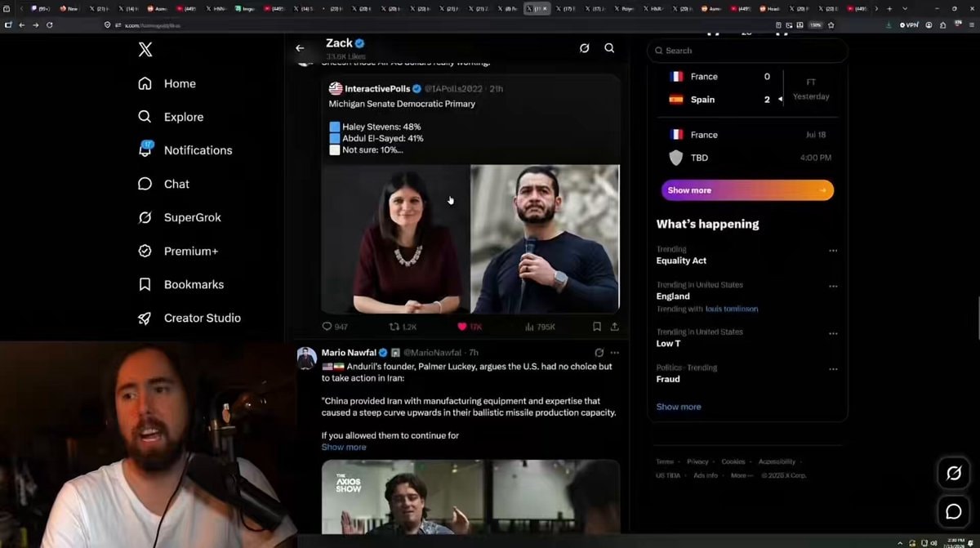Select Premium+ in the sidebar
This screenshot has height=548, width=980.
click(178, 251)
